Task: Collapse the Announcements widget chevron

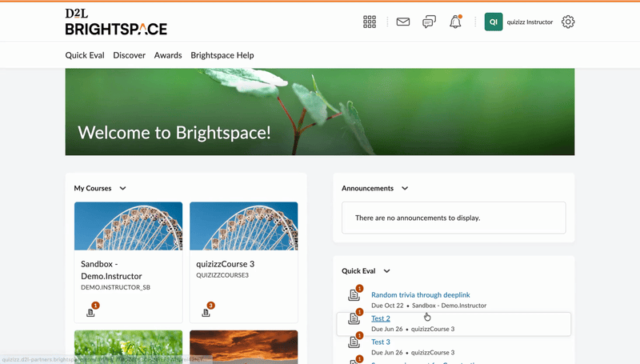Action: click(x=405, y=189)
